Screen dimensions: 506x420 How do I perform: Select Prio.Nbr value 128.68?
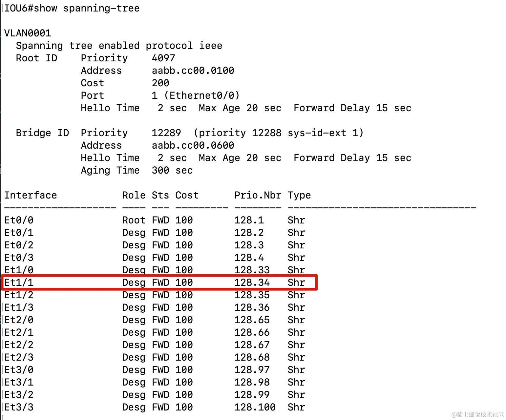(252, 357)
